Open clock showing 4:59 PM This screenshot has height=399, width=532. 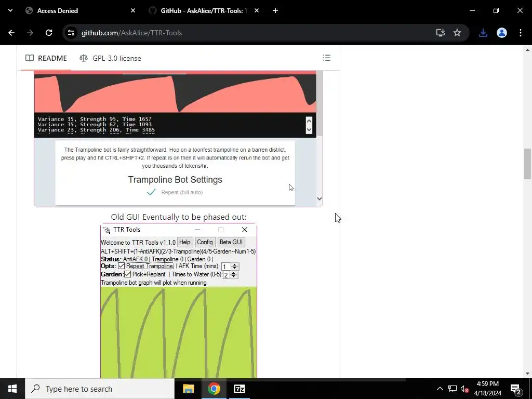(487, 389)
